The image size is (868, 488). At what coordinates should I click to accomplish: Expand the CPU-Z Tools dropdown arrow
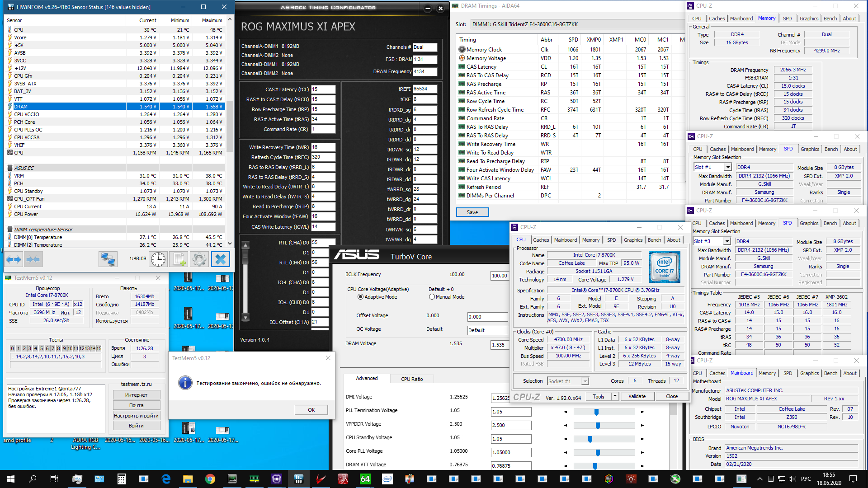pyautogui.click(x=615, y=396)
